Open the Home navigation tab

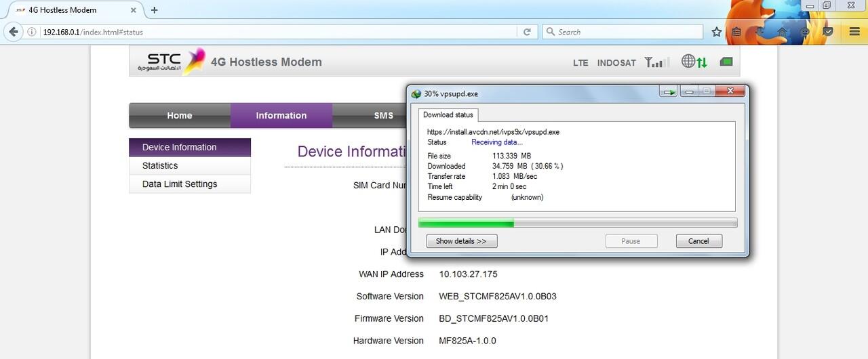180,116
